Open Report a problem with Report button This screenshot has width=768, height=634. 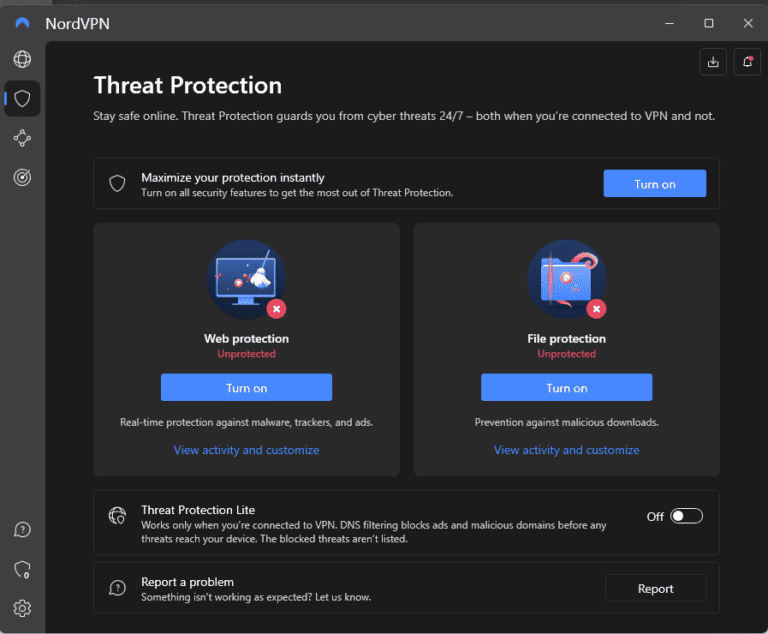click(656, 588)
